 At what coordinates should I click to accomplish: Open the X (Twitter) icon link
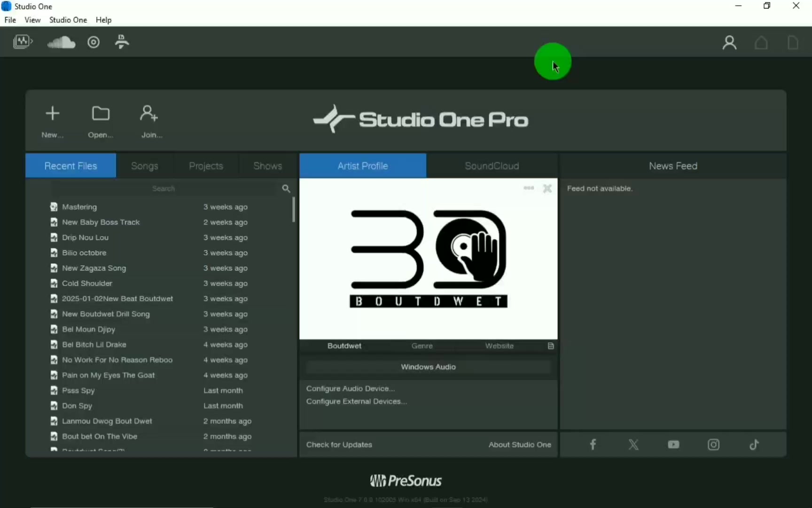(x=633, y=444)
